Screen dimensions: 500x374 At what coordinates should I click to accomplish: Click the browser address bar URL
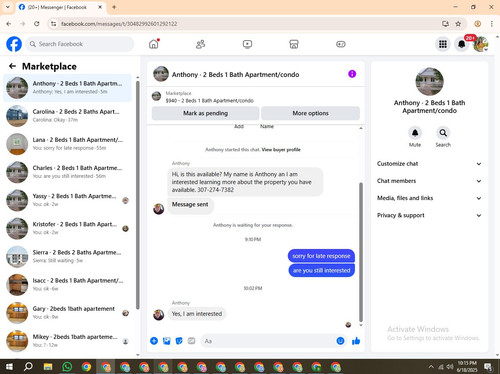click(x=119, y=24)
